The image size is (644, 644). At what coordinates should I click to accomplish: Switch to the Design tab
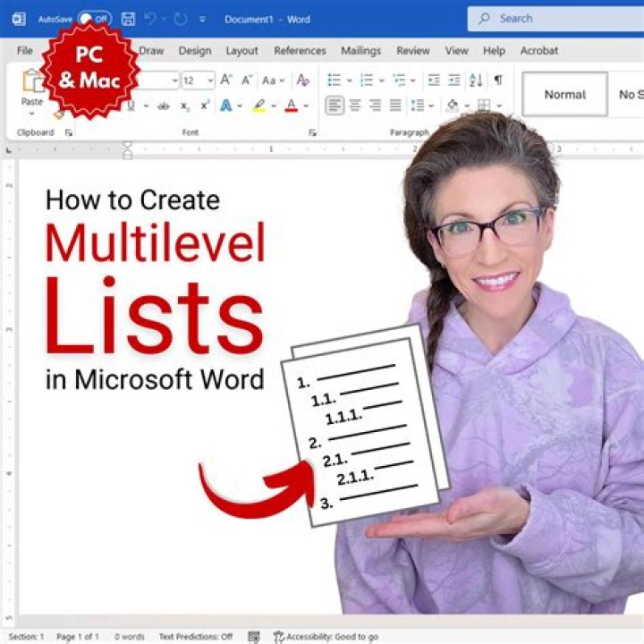(x=195, y=50)
